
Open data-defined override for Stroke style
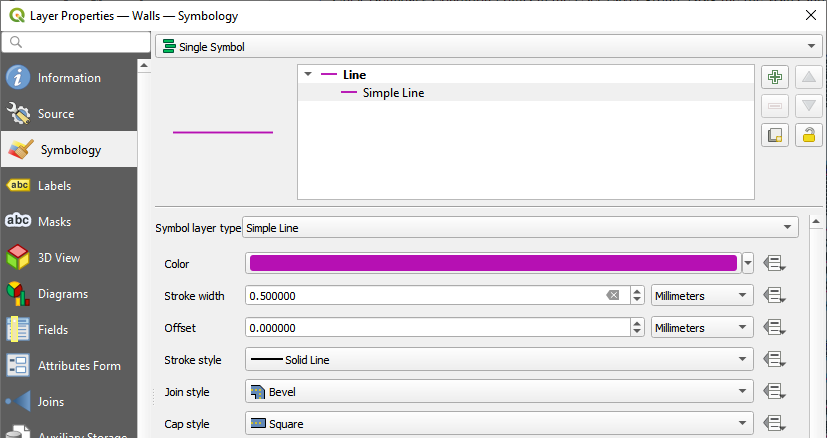click(x=775, y=360)
